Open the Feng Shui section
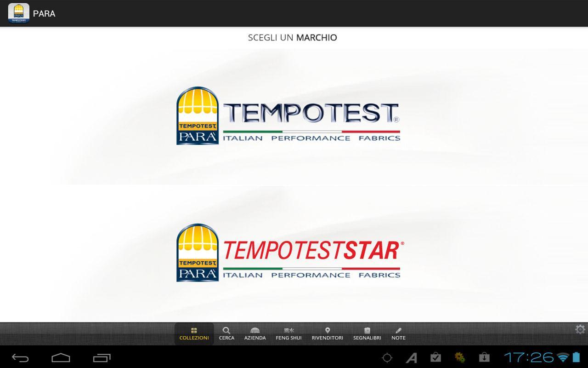This screenshot has width=588, height=368. click(288, 333)
